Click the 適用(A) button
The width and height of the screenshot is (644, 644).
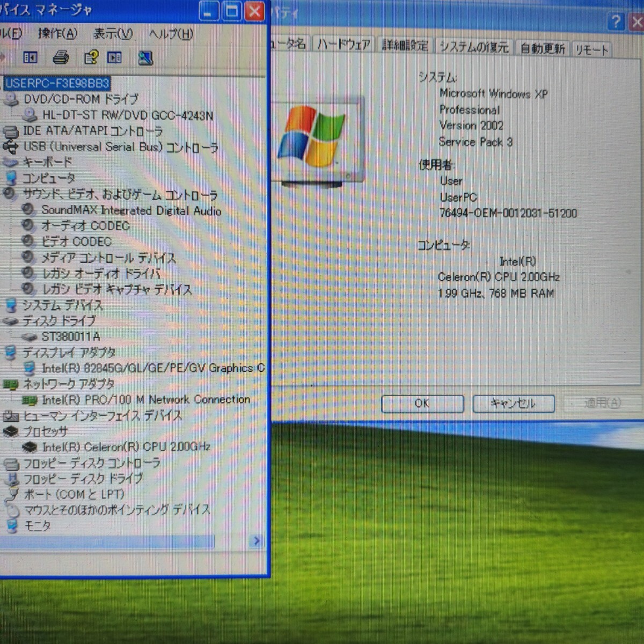point(603,403)
